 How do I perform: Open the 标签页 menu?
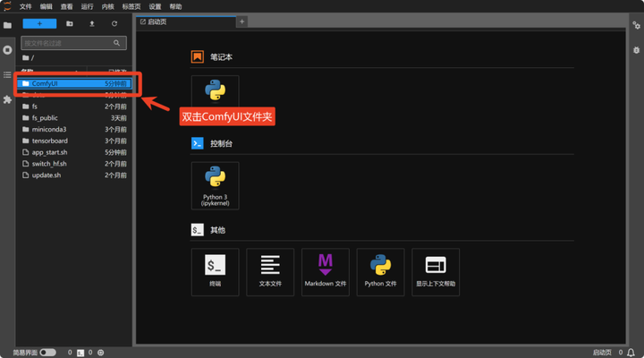pos(131,6)
